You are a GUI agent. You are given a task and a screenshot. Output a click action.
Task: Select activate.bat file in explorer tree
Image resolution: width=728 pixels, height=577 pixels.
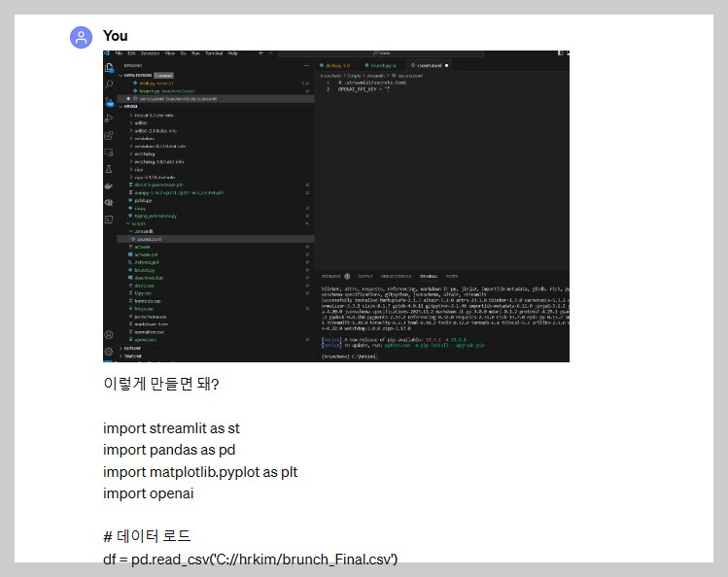click(x=146, y=255)
